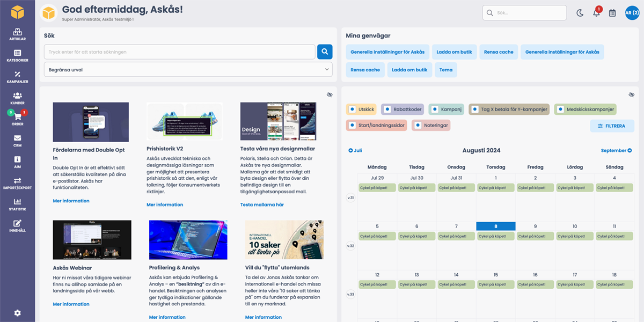This screenshot has width=644, height=322.
Task: Open the calendar icon in header
Action: coord(612,13)
